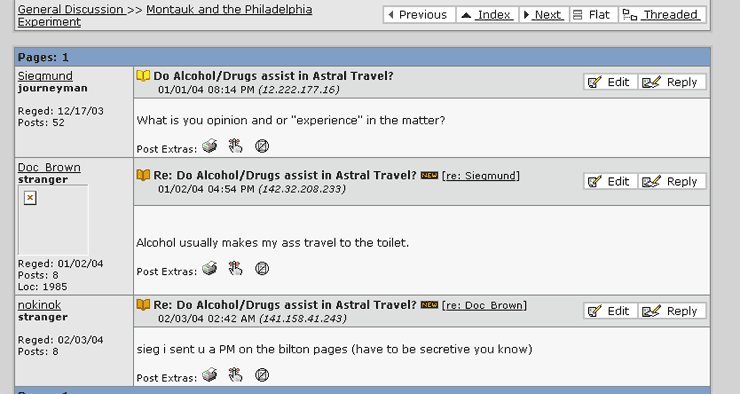Go to the Previous thread
Viewport: 740px width, 394px height.
coord(419,15)
